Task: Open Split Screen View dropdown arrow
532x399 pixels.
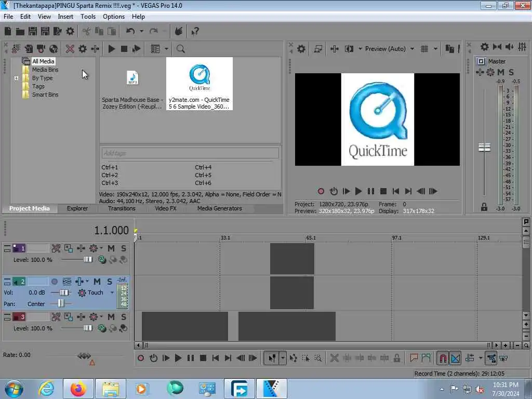Action: 360,49
